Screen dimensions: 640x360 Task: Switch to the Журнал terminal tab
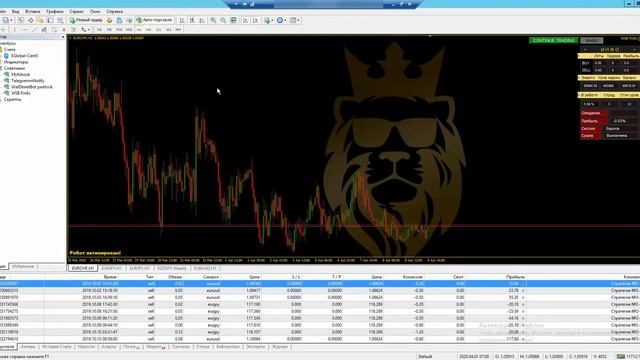pos(280,347)
